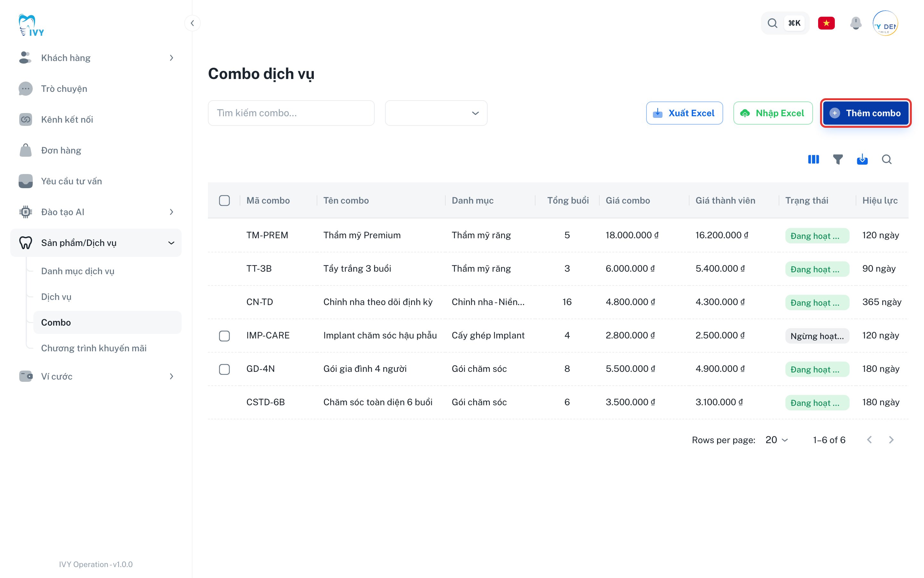Click the Danh mục column header
This screenshot has width=924, height=578.
pyautogui.click(x=472, y=200)
